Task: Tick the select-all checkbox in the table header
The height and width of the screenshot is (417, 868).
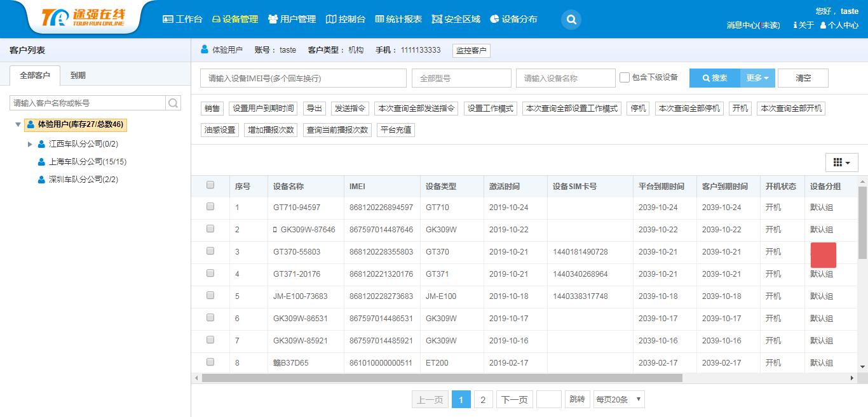Action: tap(210, 185)
